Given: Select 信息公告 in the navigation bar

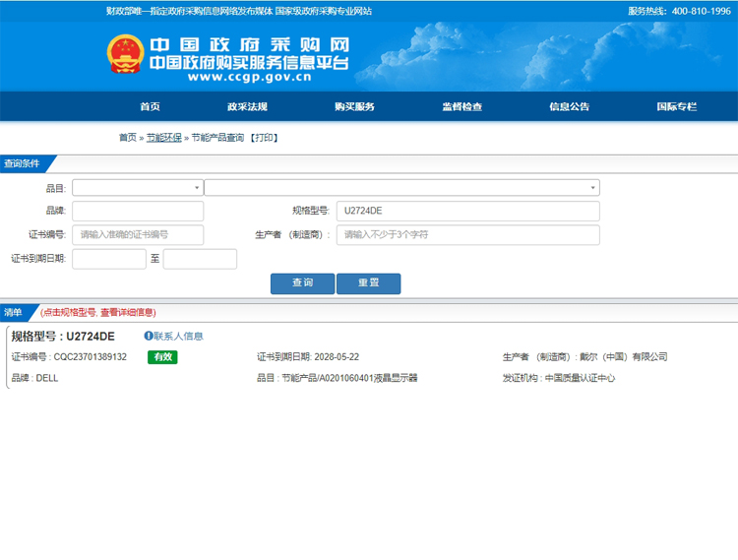Looking at the screenshot, I should tap(569, 107).
